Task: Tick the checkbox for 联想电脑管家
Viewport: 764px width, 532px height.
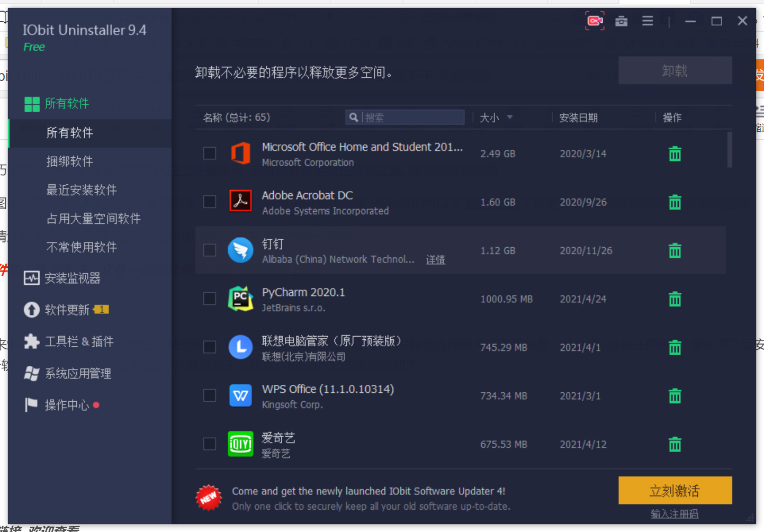Action: coord(210,347)
